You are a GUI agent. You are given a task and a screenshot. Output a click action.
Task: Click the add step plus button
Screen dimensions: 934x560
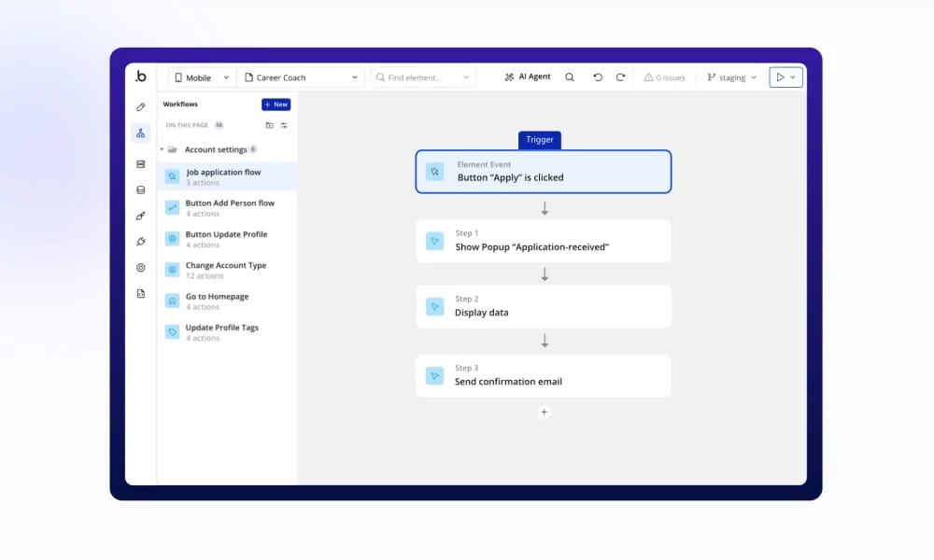(544, 412)
